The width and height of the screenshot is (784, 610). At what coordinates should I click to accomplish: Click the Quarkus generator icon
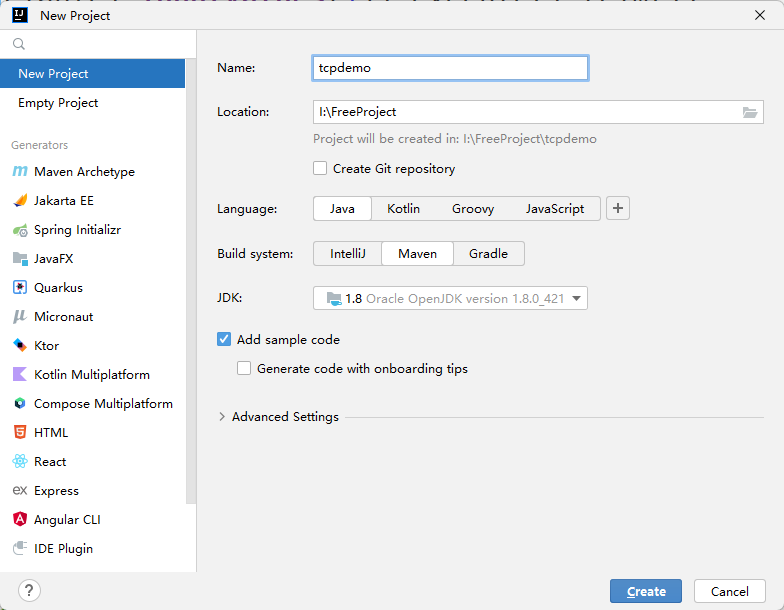tap(20, 288)
